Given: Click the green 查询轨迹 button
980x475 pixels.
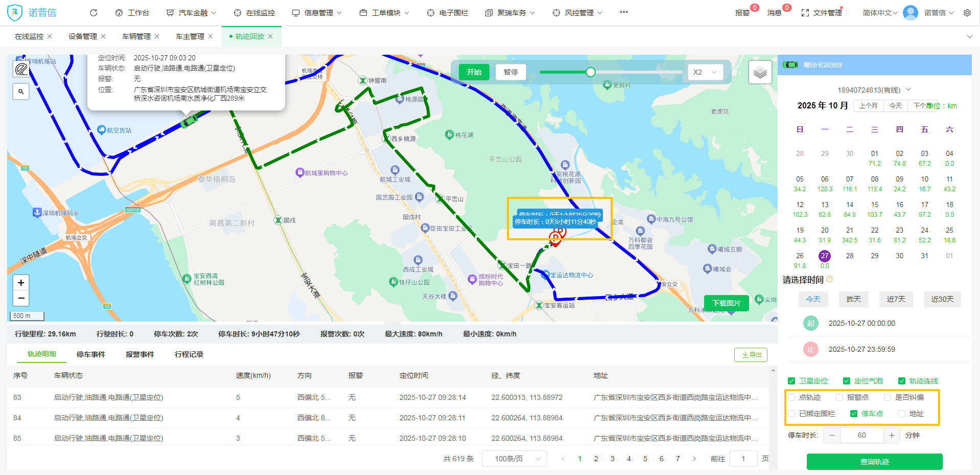Looking at the screenshot, I should point(874,462).
